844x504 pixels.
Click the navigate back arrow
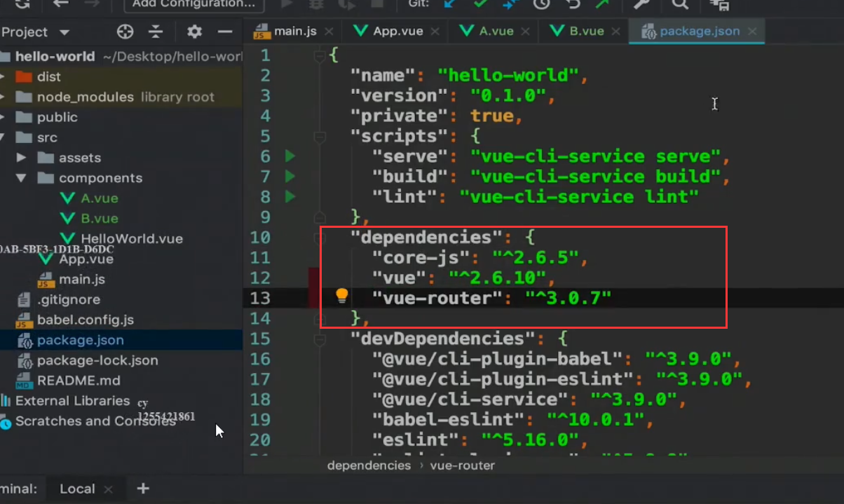point(61,4)
